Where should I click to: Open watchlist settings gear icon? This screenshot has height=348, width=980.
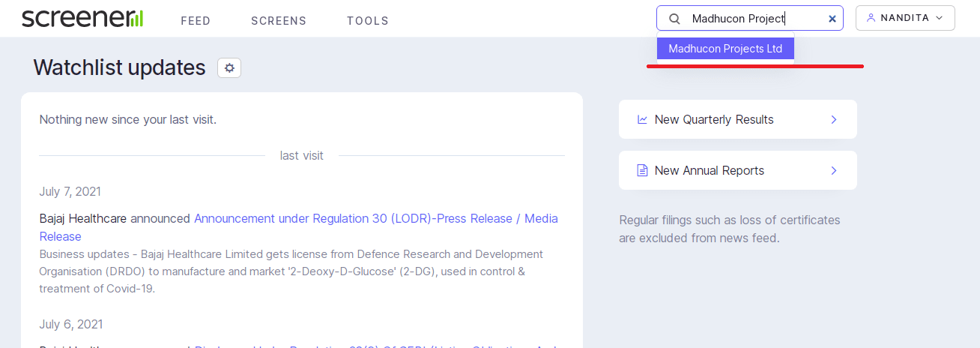tap(229, 67)
